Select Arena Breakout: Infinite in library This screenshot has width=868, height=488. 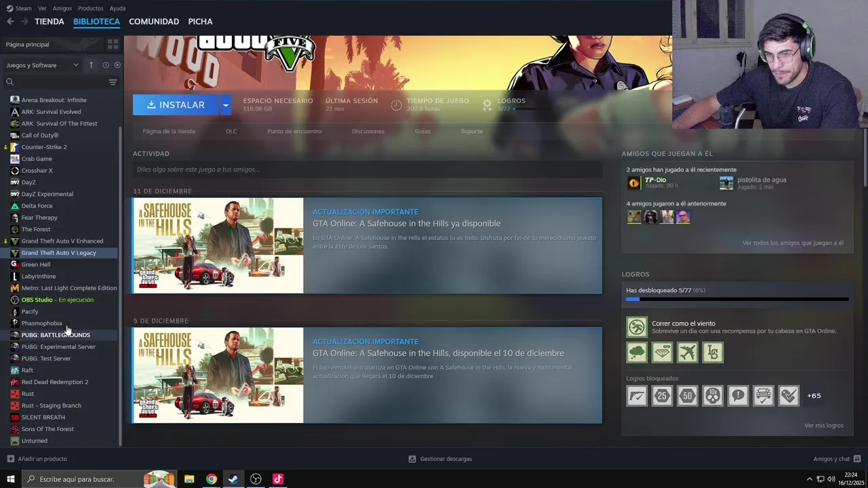pos(54,100)
